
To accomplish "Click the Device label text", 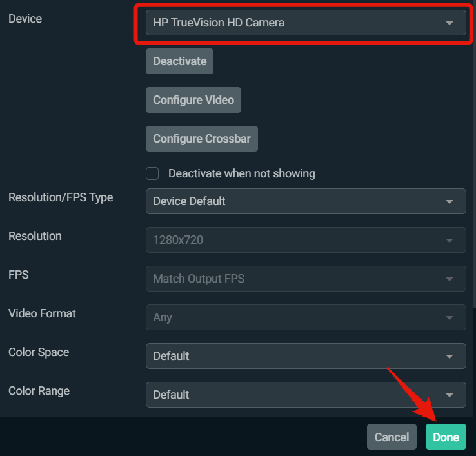I will tap(25, 19).
